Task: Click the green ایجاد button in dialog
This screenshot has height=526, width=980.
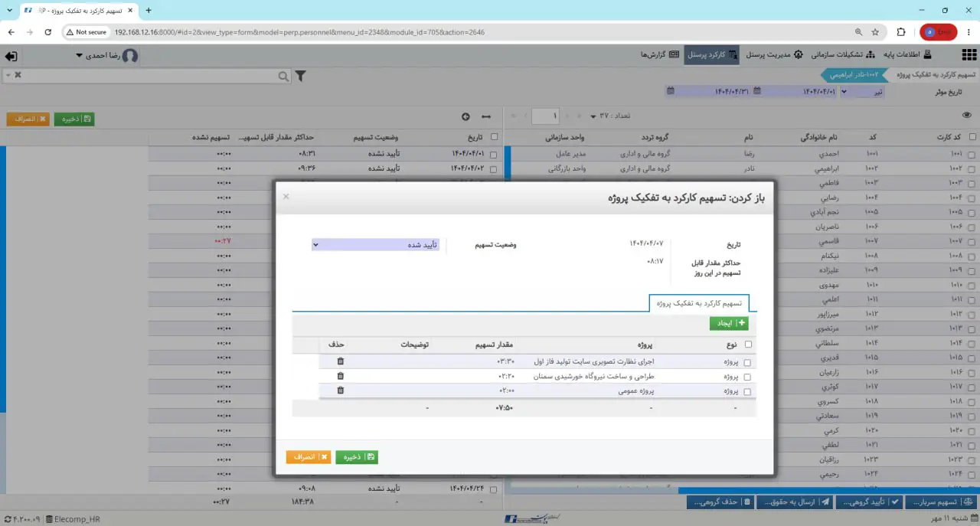Action: coord(728,324)
